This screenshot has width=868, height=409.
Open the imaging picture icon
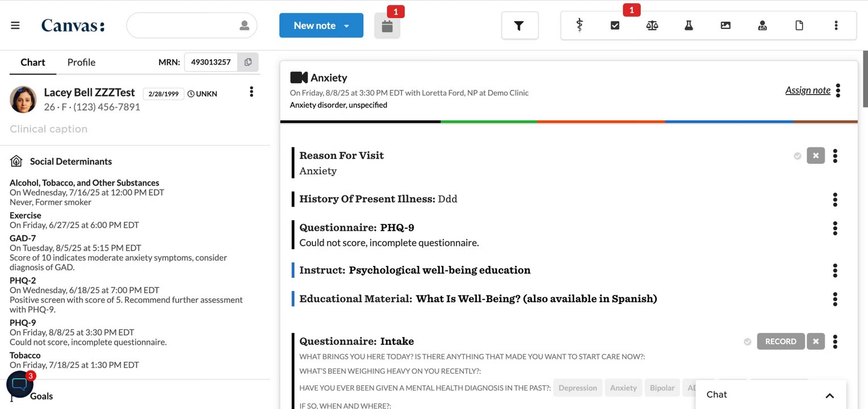pos(726,26)
